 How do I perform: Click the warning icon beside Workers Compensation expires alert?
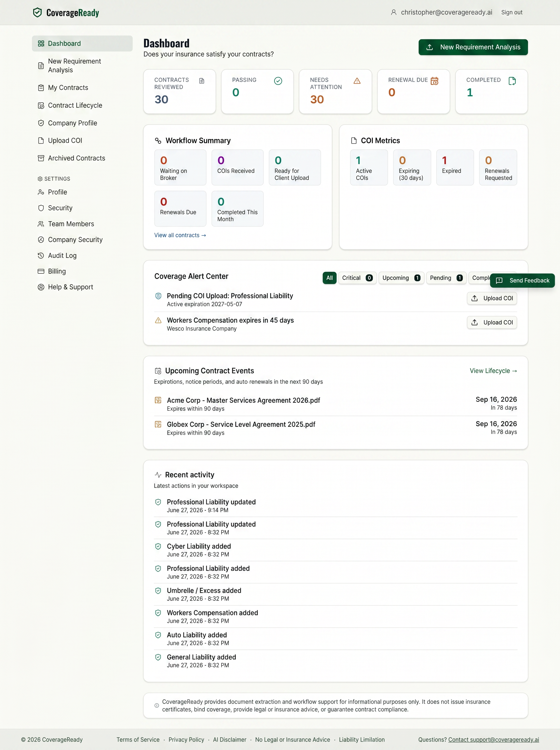[x=158, y=320]
